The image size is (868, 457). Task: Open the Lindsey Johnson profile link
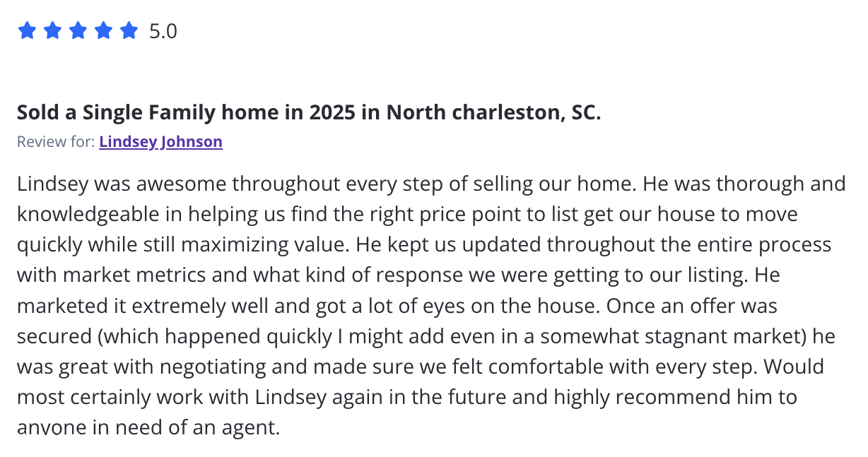[x=160, y=142]
